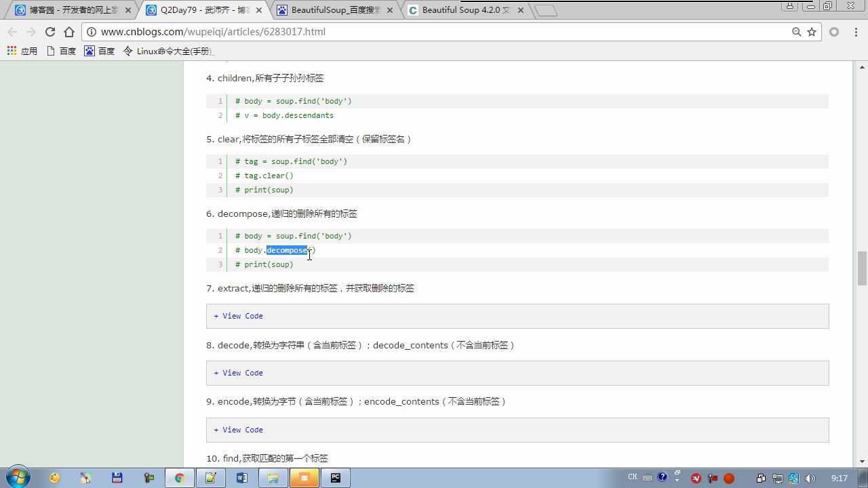Open the first 百度 bookmark with page icon

pyautogui.click(x=61, y=51)
